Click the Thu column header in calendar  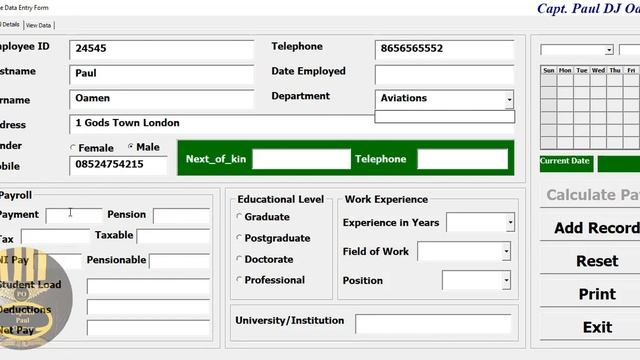(x=615, y=70)
